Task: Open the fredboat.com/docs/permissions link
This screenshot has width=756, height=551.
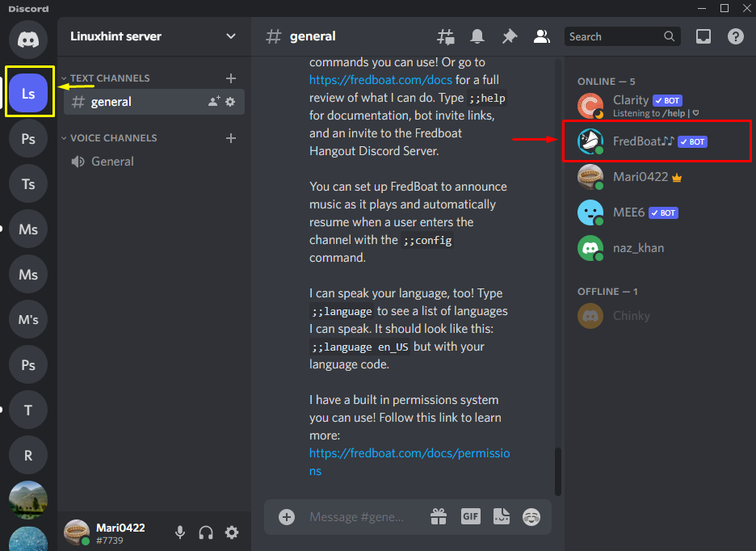Action: pos(409,462)
